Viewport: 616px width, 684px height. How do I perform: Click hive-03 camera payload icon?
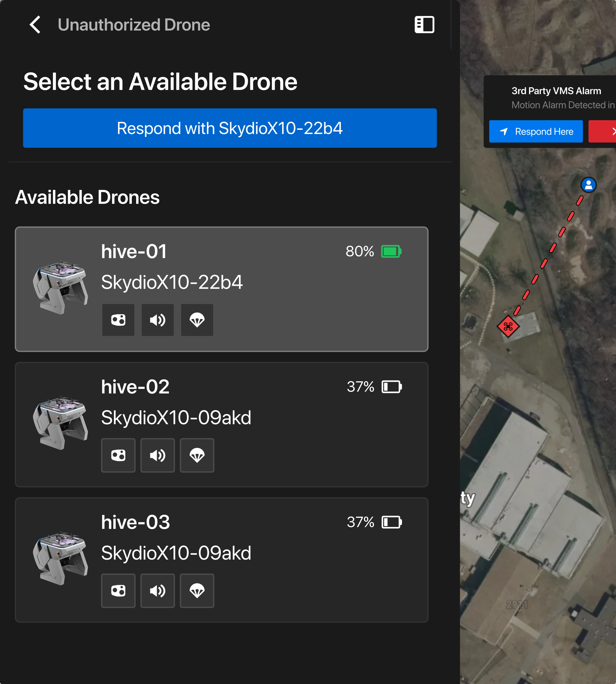118,591
